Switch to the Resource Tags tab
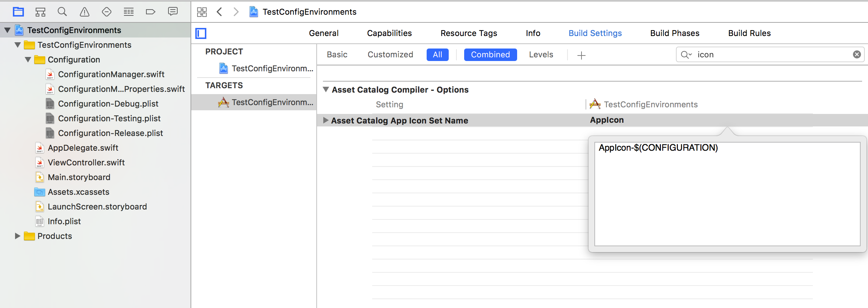This screenshot has height=308, width=868. (x=469, y=33)
